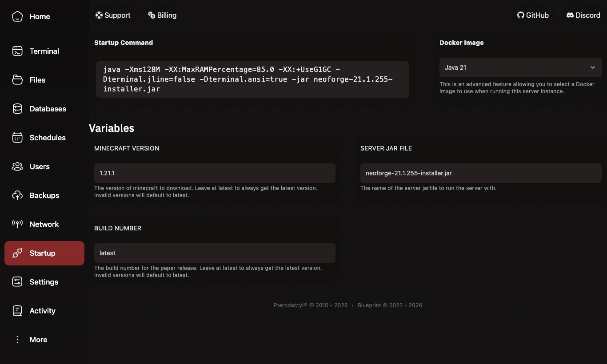Open the Settings label
The height and width of the screenshot is (364, 607).
pos(44,282)
